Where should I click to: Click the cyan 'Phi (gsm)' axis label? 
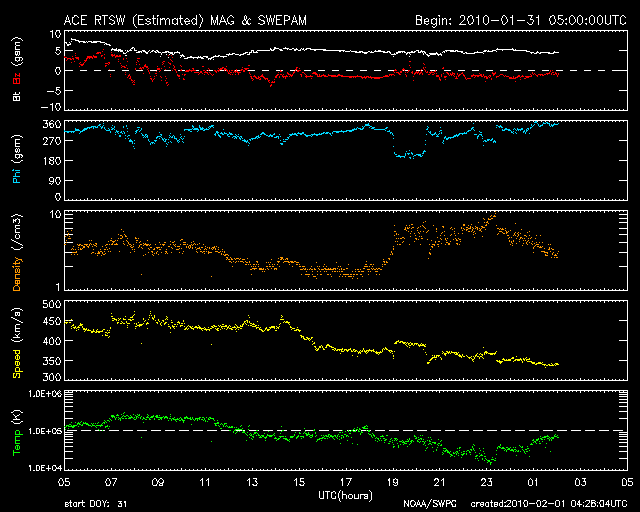(17, 160)
